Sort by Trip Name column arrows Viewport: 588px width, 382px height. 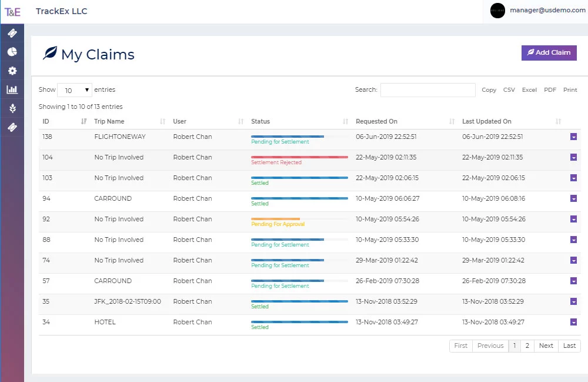tap(163, 121)
